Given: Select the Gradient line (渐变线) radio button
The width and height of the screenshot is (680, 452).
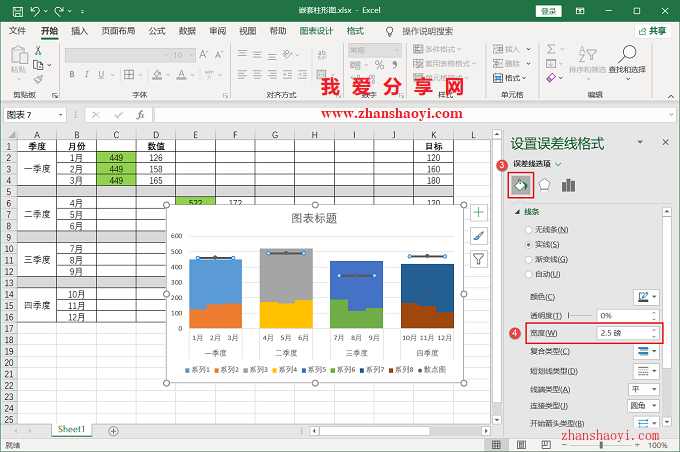Looking at the screenshot, I should coord(528,259).
